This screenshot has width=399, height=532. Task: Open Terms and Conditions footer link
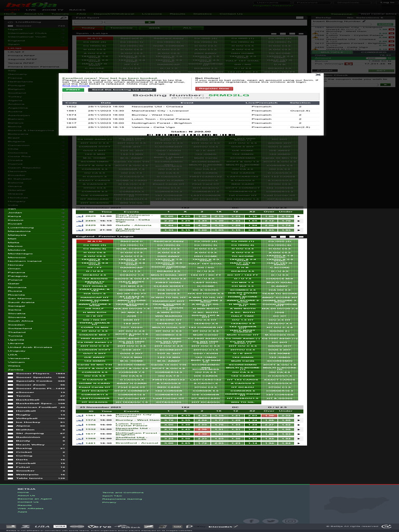coord(123,493)
